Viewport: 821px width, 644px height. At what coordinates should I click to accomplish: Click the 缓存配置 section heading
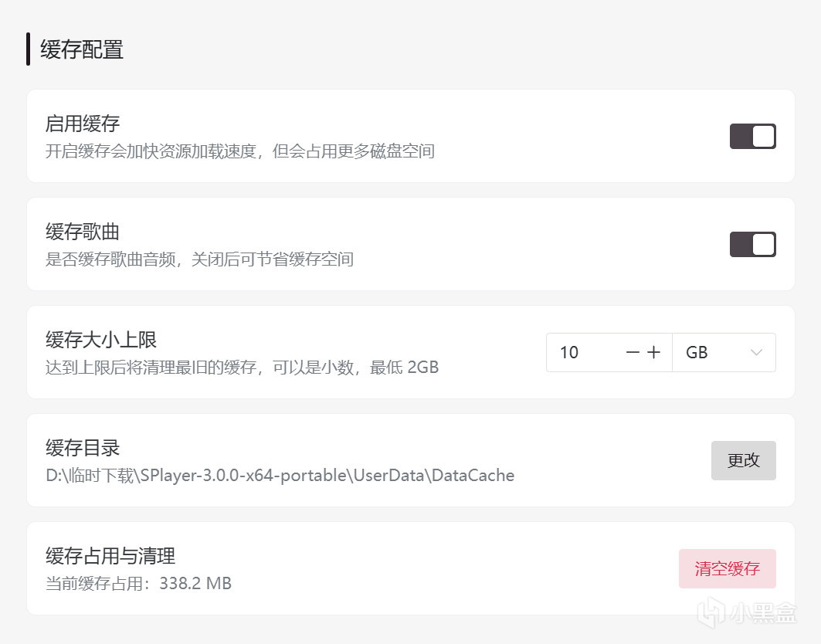click(x=82, y=50)
